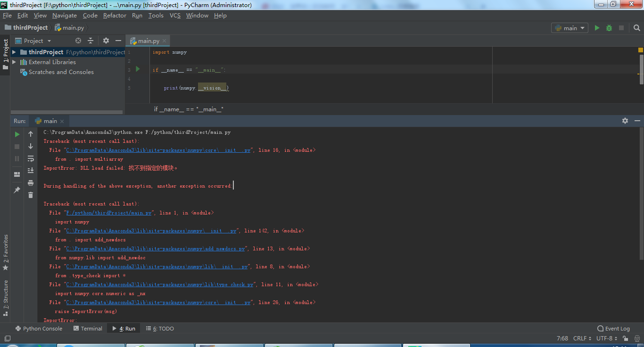The image size is (644, 347).
Task: Click main.py navigation bar breadcrumb
Action: pyautogui.click(x=70, y=28)
